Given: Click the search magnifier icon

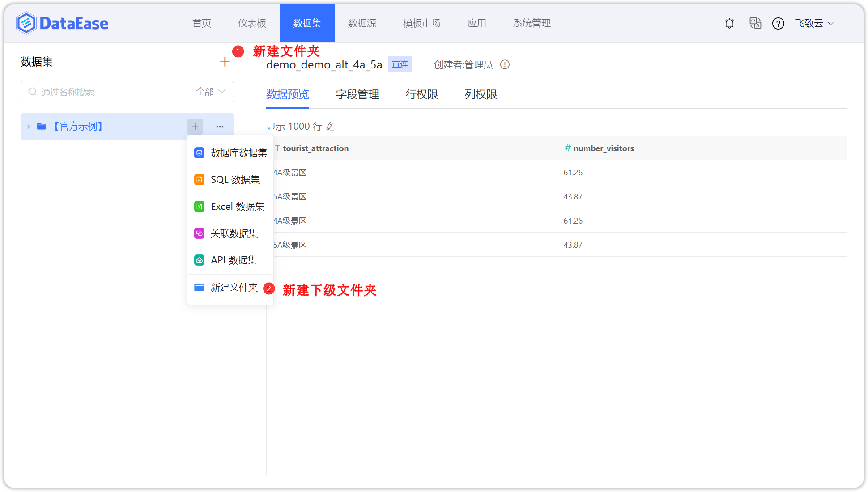Looking at the screenshot, I should [x=32, y=92].
